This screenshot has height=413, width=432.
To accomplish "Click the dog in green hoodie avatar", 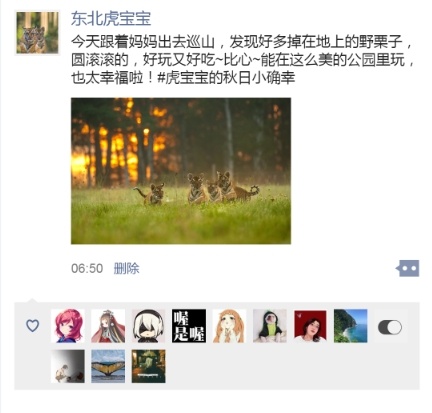I will (270, 326).
